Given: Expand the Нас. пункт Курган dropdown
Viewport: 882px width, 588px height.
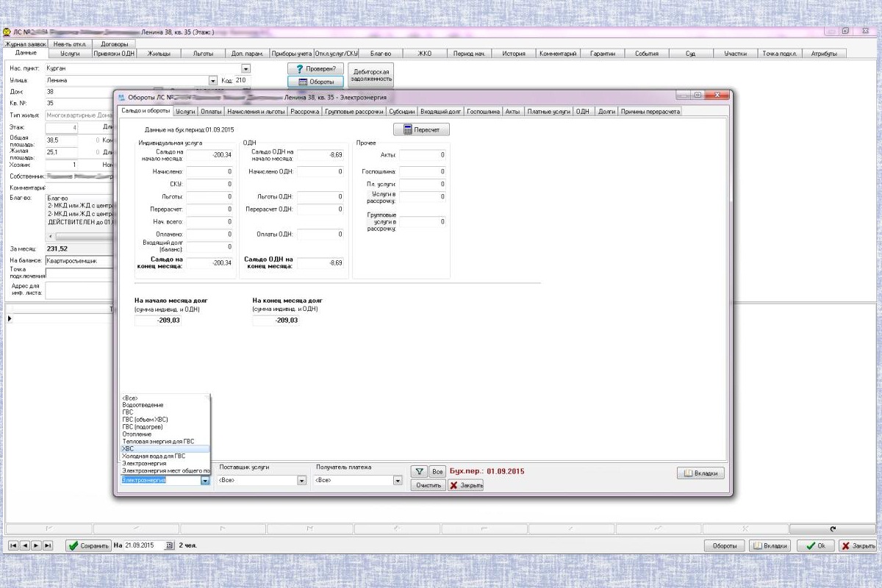Looking at the screenshot, I should pos(246,68).
